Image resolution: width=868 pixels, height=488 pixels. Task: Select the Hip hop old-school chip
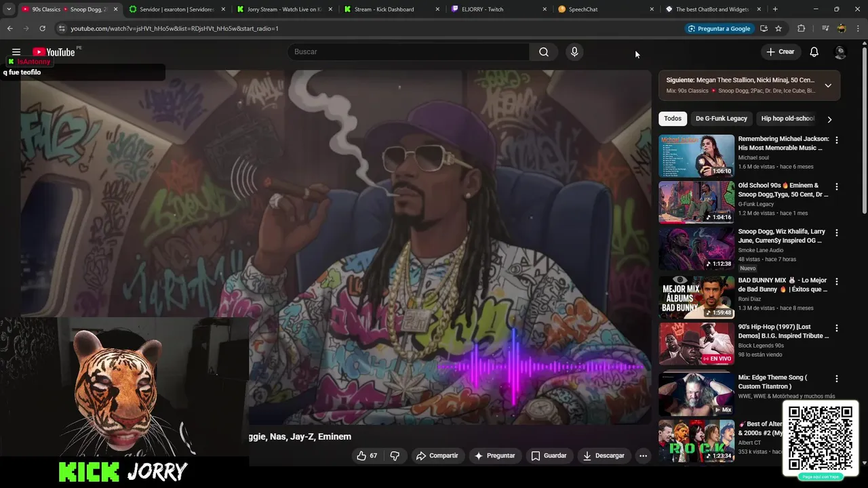pyautogui.click(x=788, y=119)
